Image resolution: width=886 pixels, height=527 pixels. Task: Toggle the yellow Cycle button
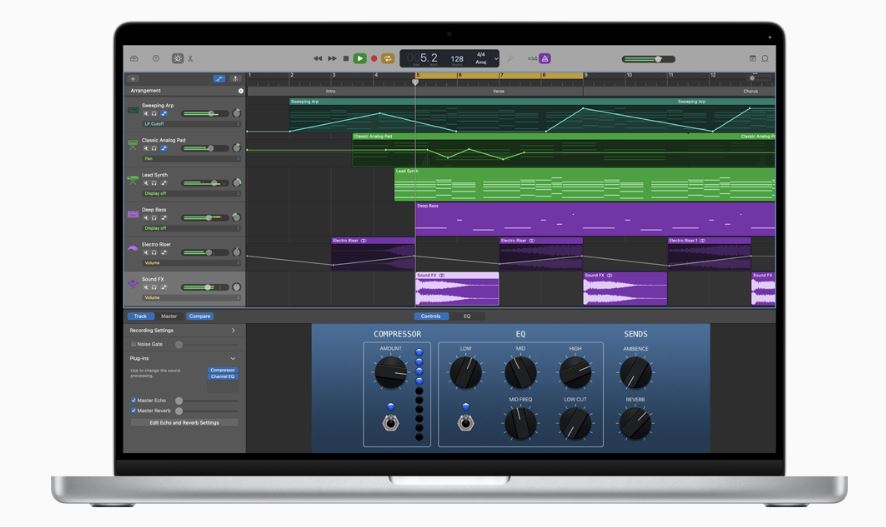click(388, 59)
